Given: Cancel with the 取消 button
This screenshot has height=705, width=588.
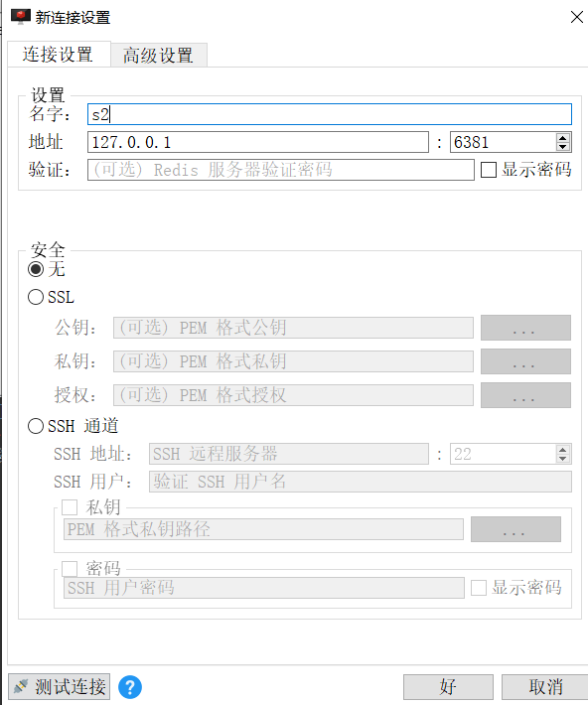Looking at the screenshot, I should [545, 686].
